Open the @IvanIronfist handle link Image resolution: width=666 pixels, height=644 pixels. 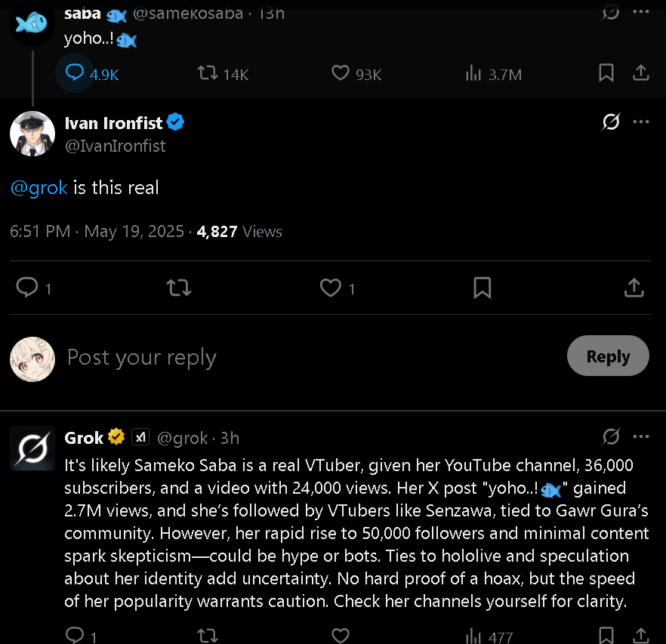[115, 146]
